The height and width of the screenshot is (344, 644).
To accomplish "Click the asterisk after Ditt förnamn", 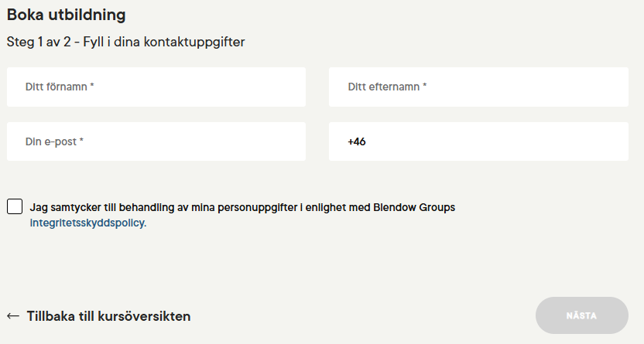I will 92,87.
